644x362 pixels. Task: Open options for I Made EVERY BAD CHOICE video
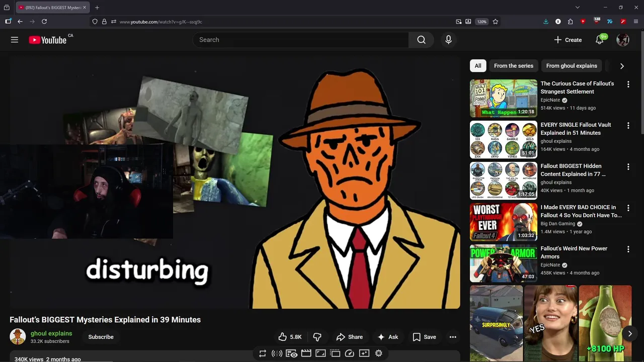[628, 208]
